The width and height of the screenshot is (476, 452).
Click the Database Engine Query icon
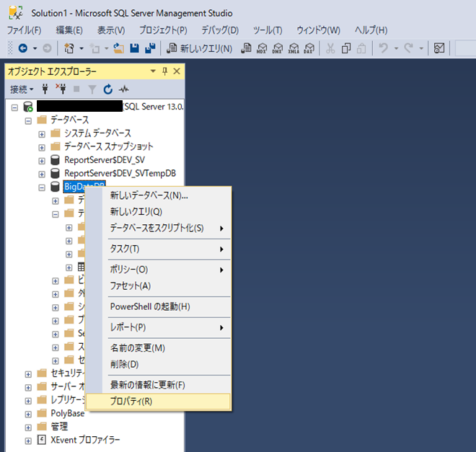click(x=246, y=48)
